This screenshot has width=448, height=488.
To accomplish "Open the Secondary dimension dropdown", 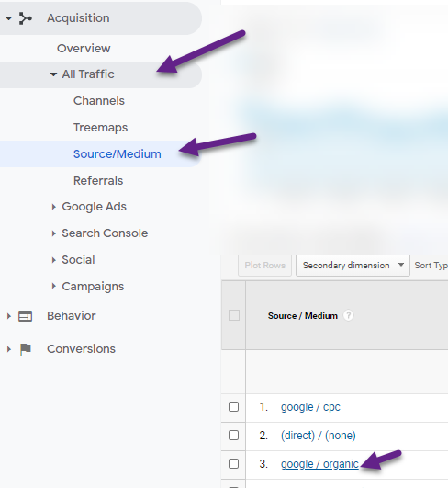I will tap(353, 266).
